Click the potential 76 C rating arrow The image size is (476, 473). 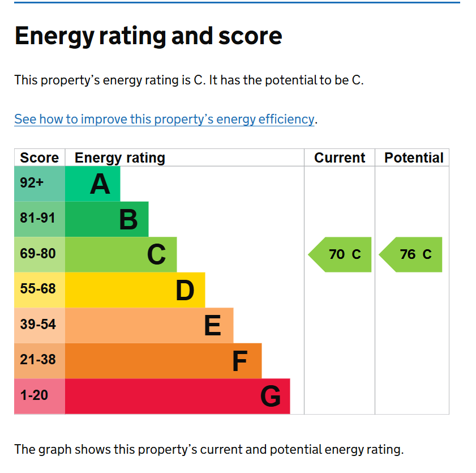[410, 254]
